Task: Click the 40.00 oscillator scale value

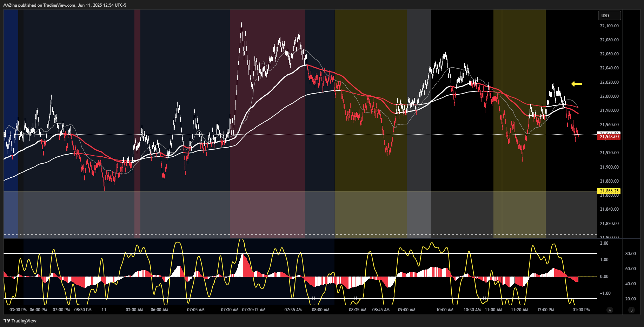Action: 630,284
